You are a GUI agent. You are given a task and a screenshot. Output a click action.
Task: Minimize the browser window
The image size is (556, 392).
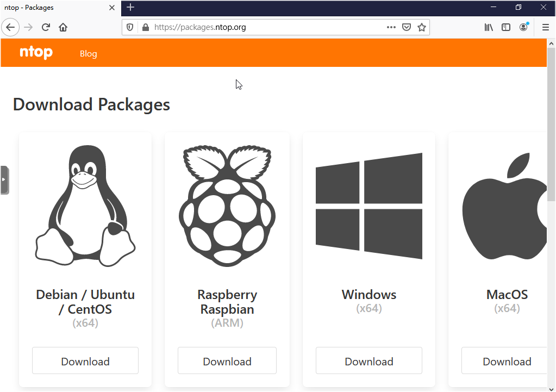493,7
